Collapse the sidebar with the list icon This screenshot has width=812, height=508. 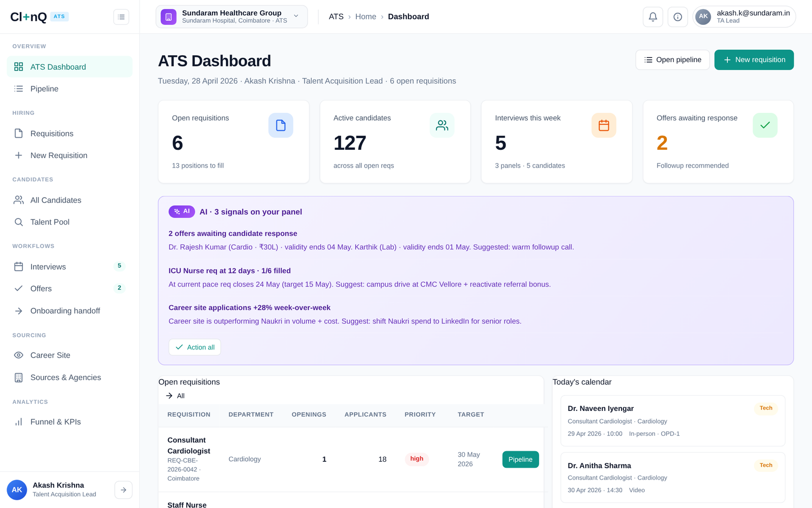pos(121,17)
